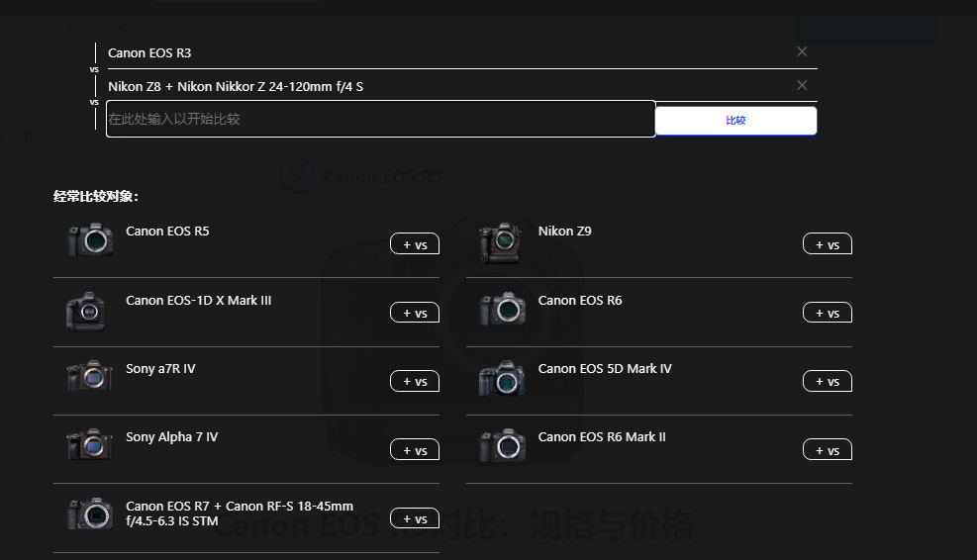
Task: Add Canon EOS 5D Mark IV to comparison
Action: tap(827, 381)
